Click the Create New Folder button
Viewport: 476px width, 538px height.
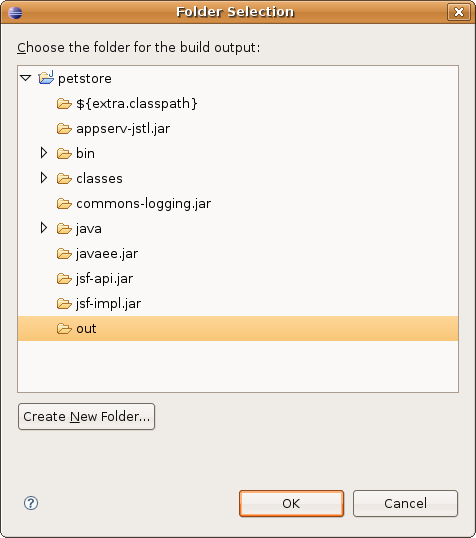(86, 417)
